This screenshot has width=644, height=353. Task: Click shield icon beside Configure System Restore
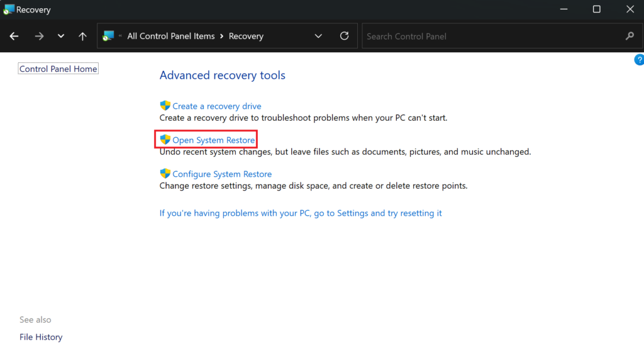[165, 174]
